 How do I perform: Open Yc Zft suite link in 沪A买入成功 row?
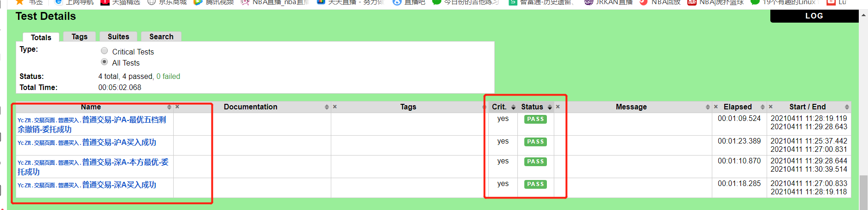(24, 143)
